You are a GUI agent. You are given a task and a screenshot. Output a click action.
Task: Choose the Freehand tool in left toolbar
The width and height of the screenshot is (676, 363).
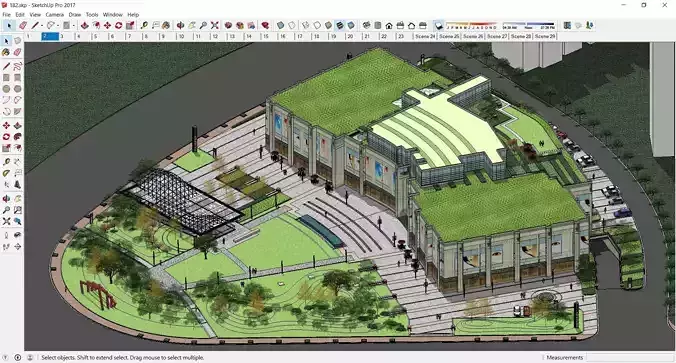click(x=17, y=66)
